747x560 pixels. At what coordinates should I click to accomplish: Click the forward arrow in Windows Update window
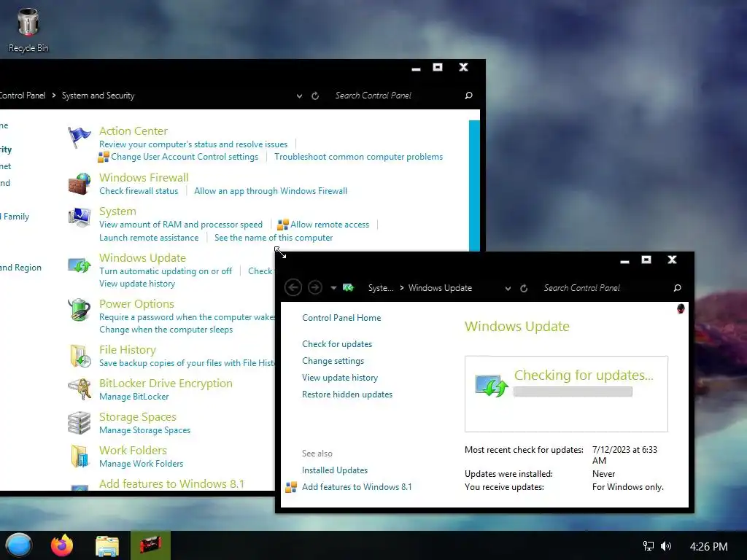(315, 287)
